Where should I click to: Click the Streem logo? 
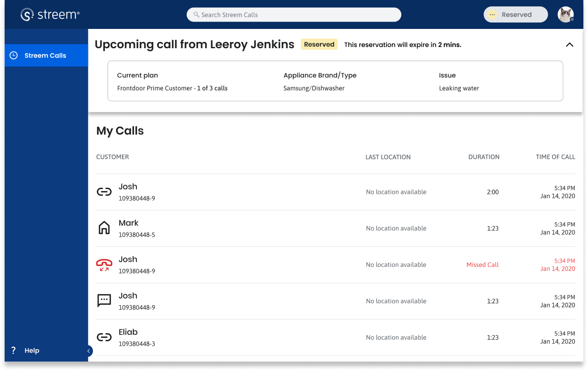50,15
